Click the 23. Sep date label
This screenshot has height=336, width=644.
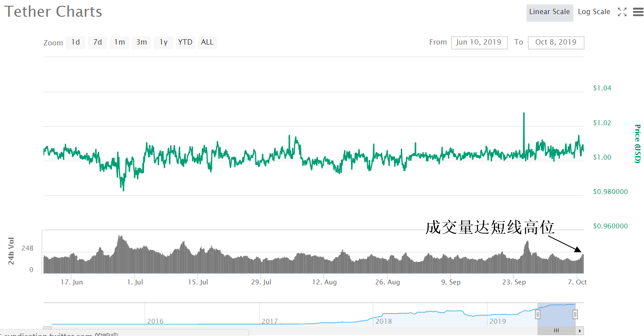pos(514,282)
